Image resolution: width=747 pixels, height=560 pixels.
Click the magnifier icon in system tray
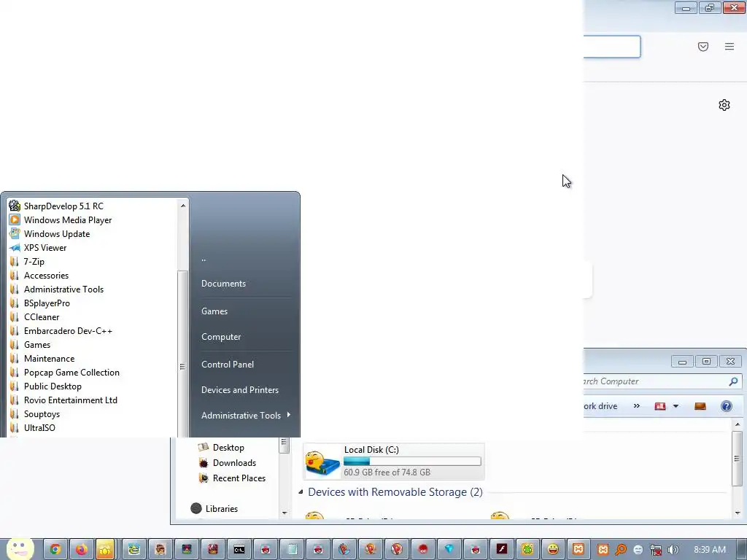(x=621, y=550)
